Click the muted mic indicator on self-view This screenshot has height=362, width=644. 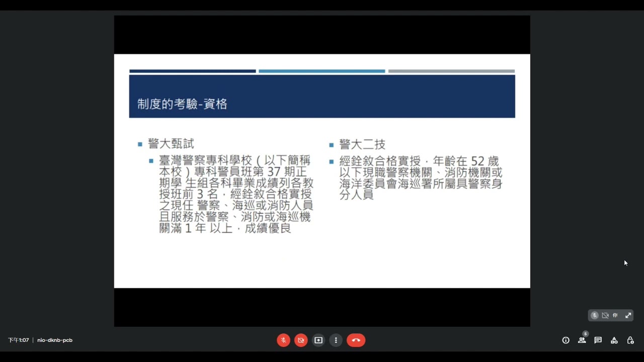coord(595,315)
